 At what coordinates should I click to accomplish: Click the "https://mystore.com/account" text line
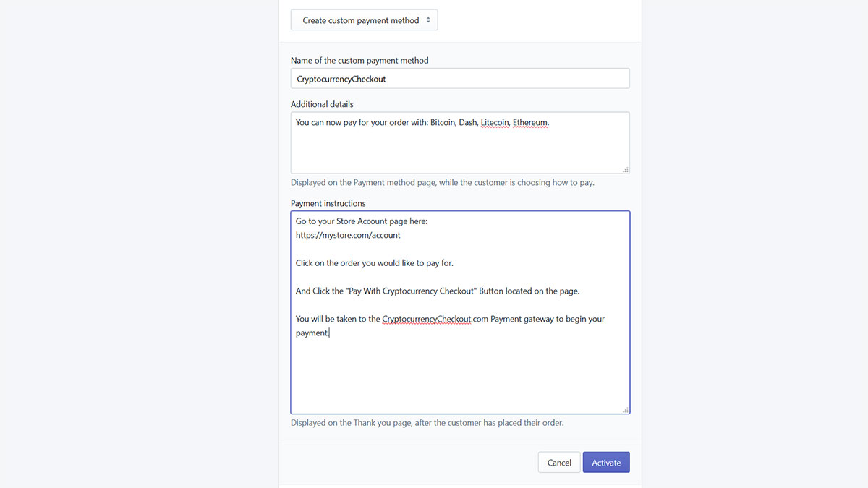tap(348, 235)
